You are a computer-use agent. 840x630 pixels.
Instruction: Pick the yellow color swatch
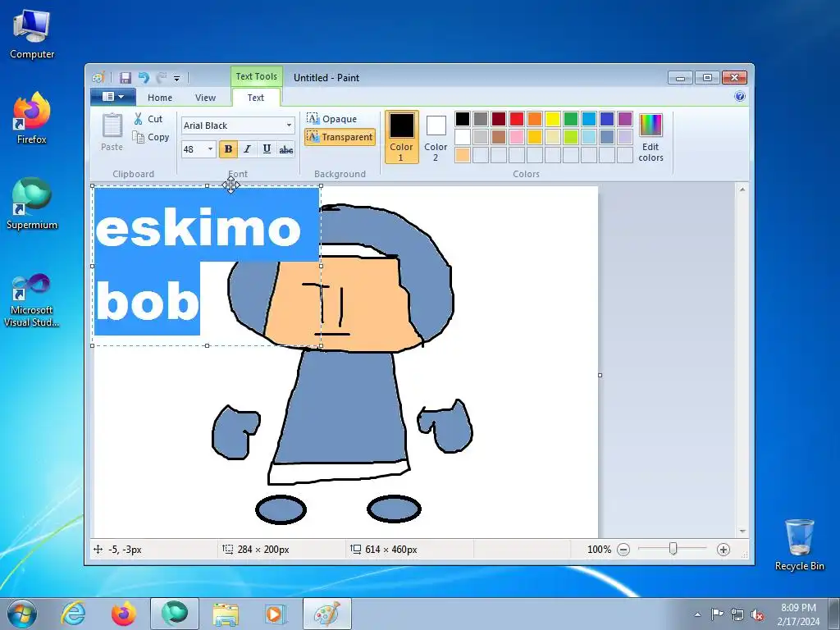click(553, 119)
